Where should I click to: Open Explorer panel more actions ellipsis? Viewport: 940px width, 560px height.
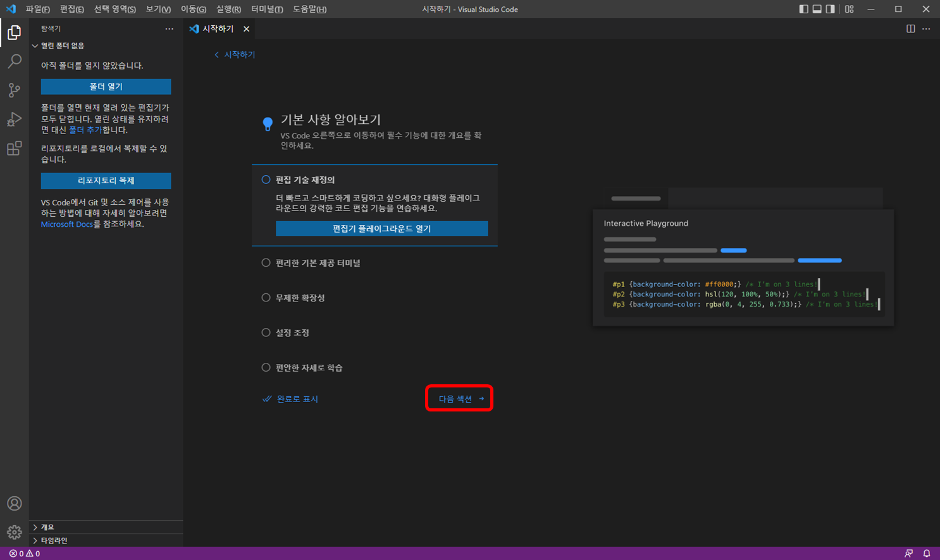[x=169, y=28]
